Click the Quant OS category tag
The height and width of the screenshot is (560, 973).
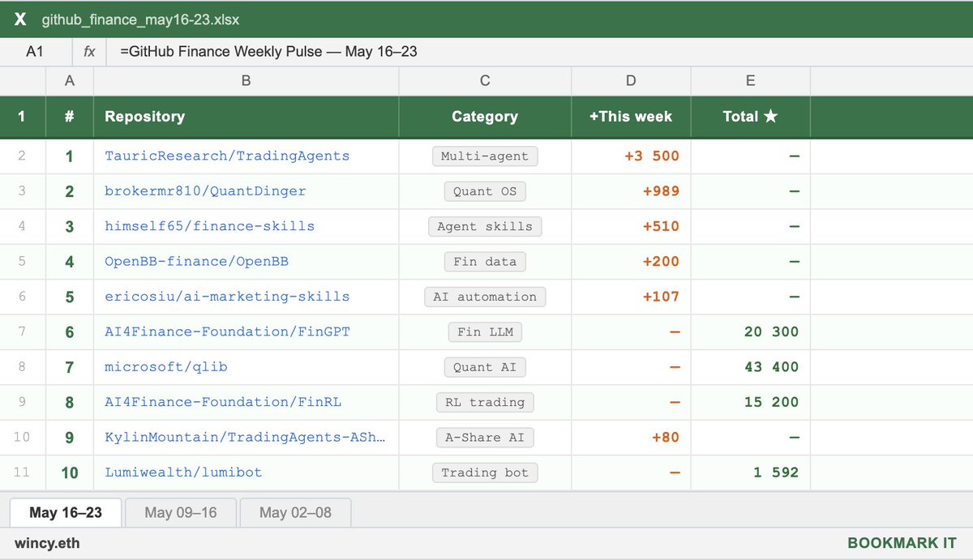click(485, 191)
